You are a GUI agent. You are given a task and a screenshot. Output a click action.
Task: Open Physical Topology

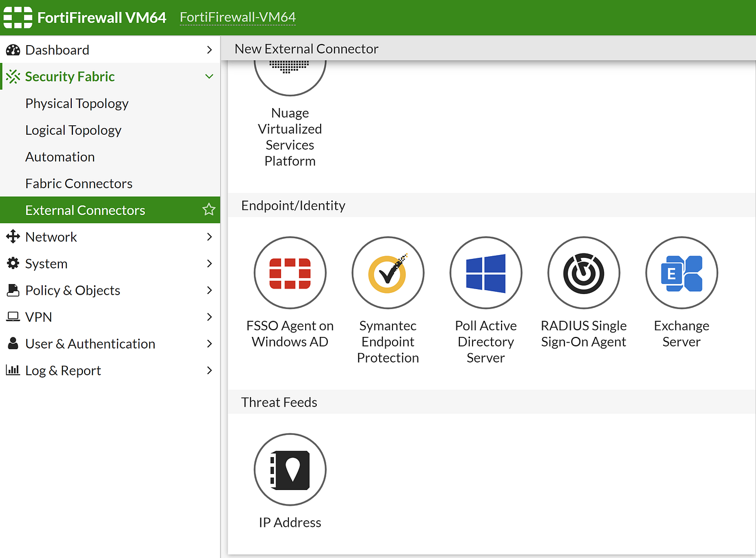77,103
